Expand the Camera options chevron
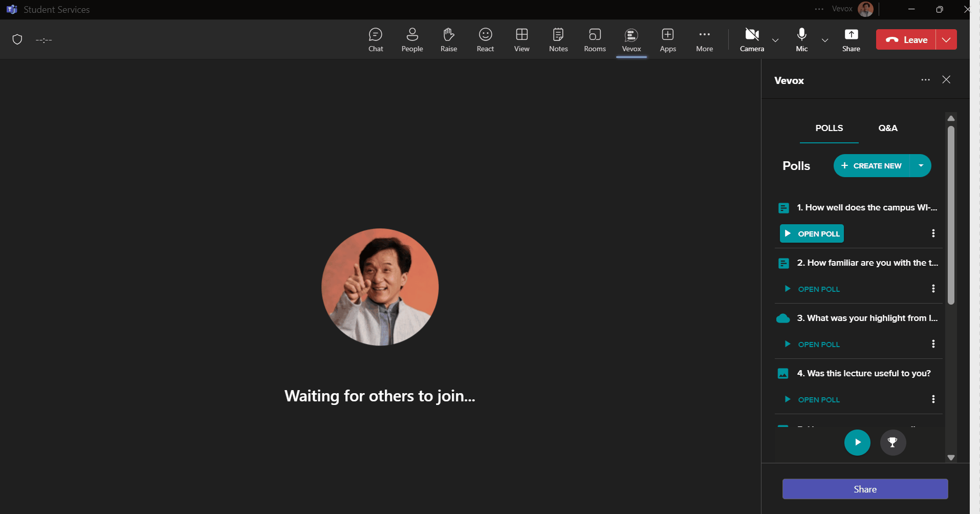 774,40
